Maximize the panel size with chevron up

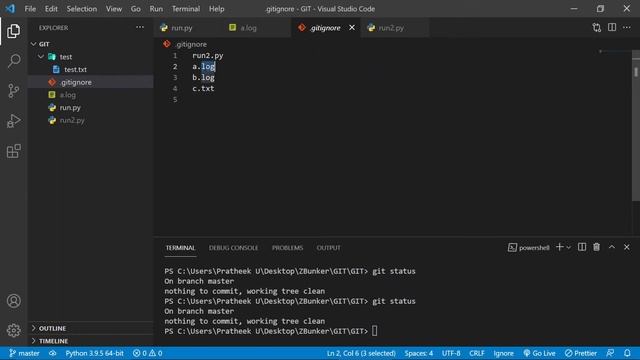[612, 247]
